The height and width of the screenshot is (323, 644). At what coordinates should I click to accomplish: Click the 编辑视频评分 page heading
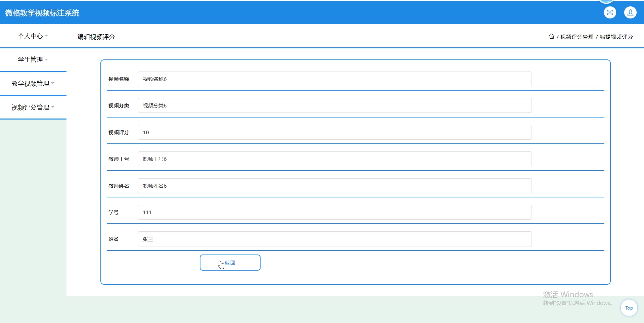tap(96, 37)
